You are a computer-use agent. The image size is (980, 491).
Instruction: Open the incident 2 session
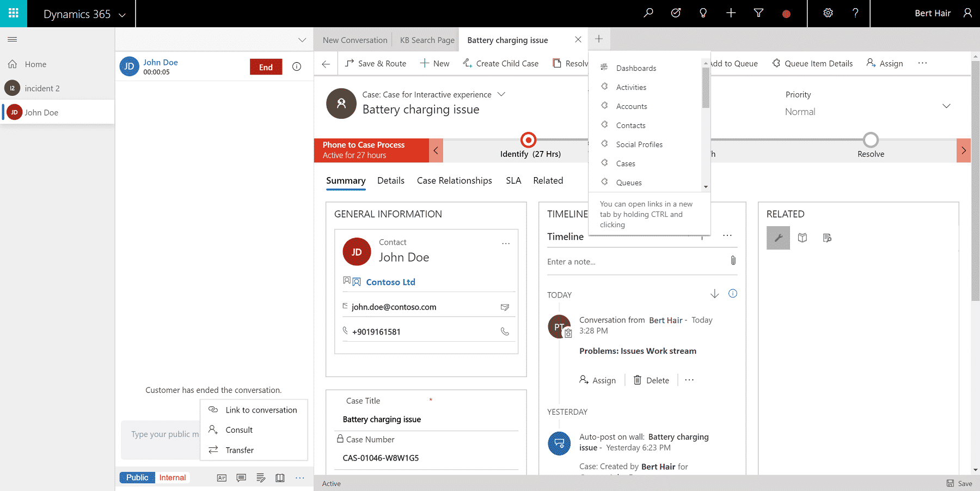click(57, 88)
